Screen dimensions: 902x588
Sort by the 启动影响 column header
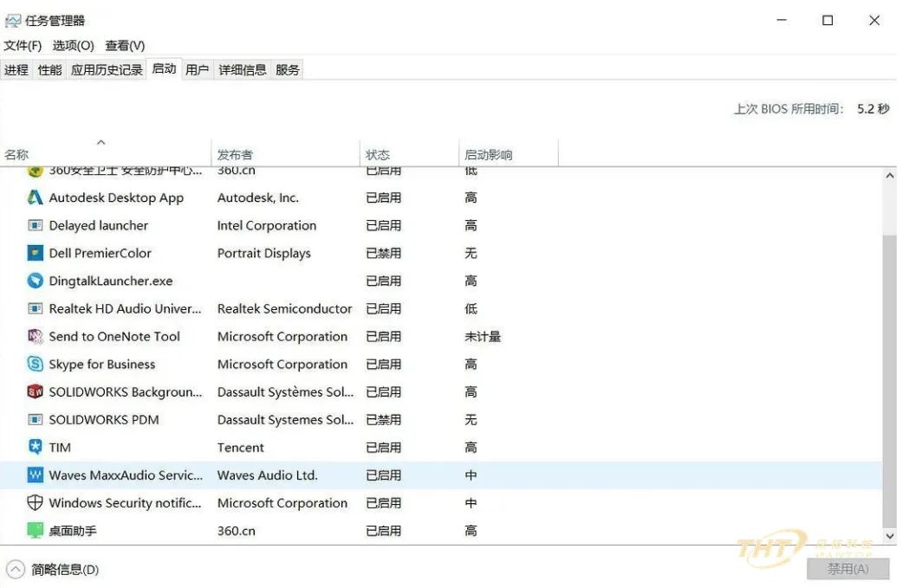tap(490, 152)
